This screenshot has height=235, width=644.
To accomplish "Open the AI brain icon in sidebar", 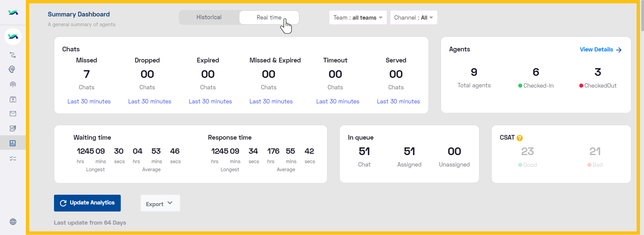I will pyautogui.click(x=12, y=69).
